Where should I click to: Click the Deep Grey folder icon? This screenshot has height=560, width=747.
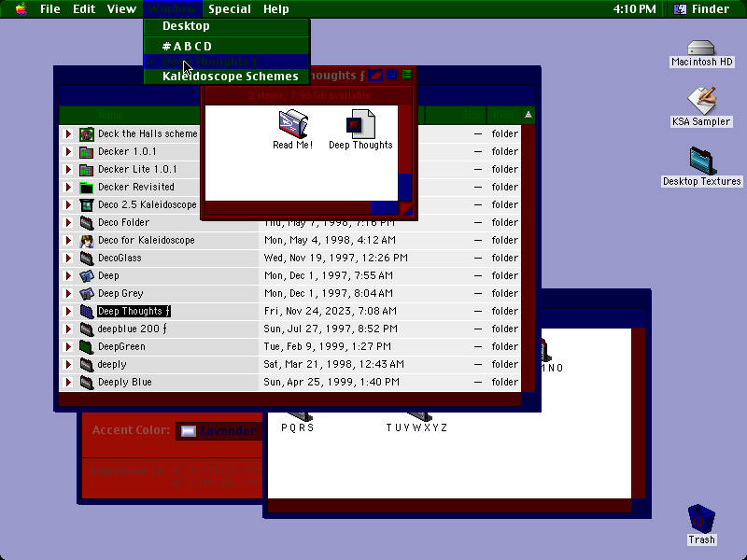pyautogui.click(x=86, y=293)
